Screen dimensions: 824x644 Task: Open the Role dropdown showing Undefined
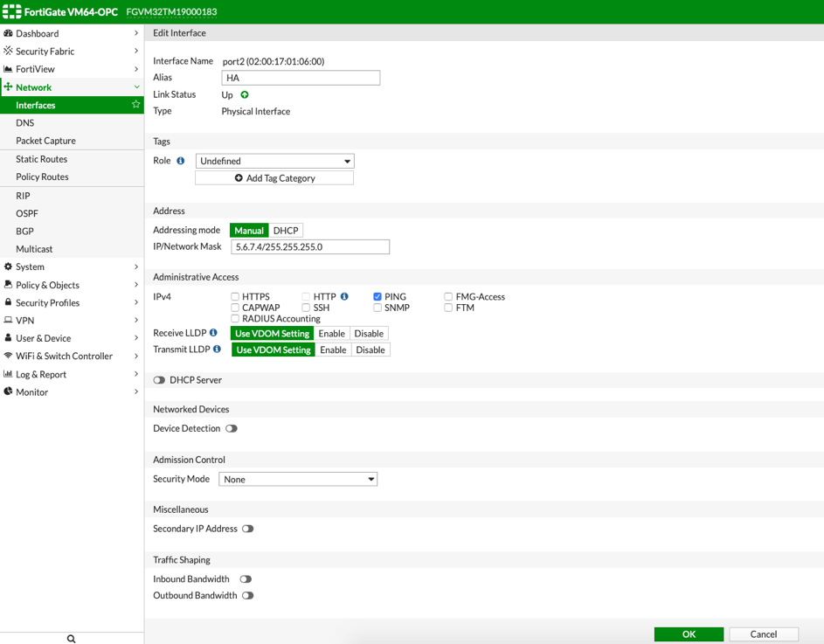pyautogui.click(x=274, y=161)
